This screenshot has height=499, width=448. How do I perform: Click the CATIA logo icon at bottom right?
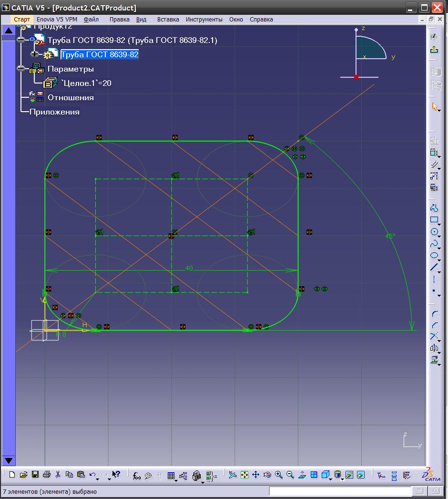431,475
